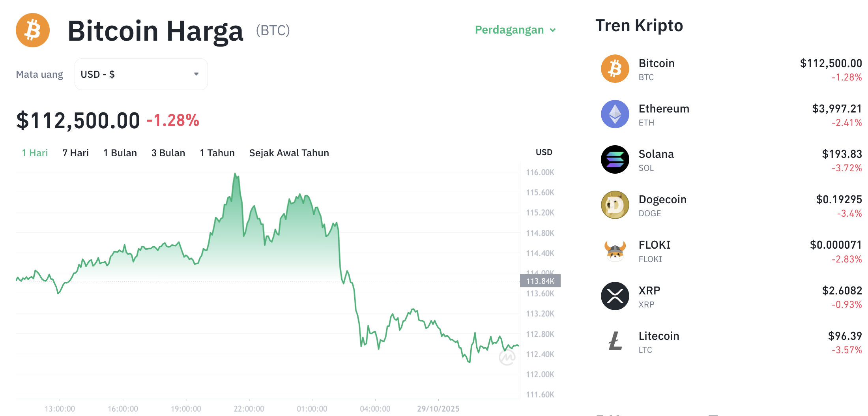Click the Ethereum diamond icon

[615, 114]
